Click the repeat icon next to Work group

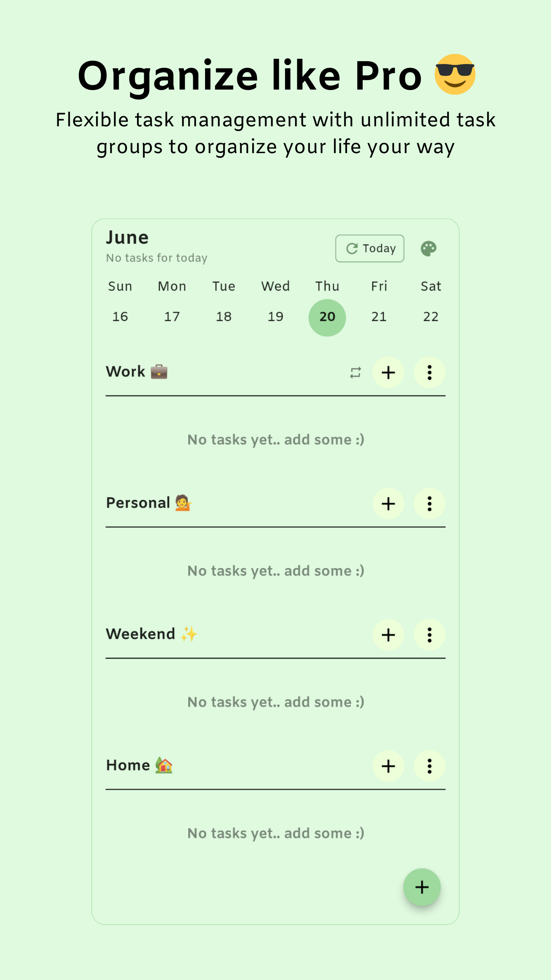coord(355,372)
